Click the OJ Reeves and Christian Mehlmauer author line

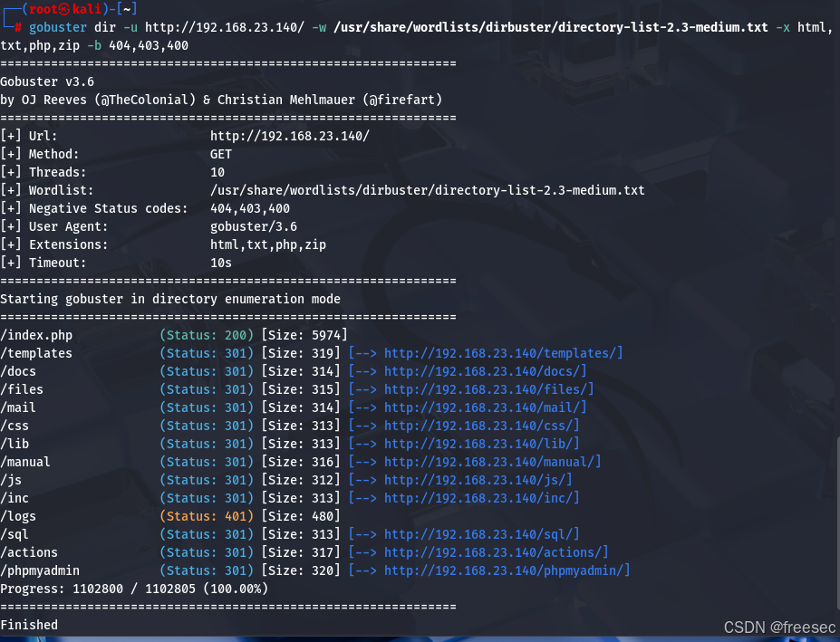point(221,101)
